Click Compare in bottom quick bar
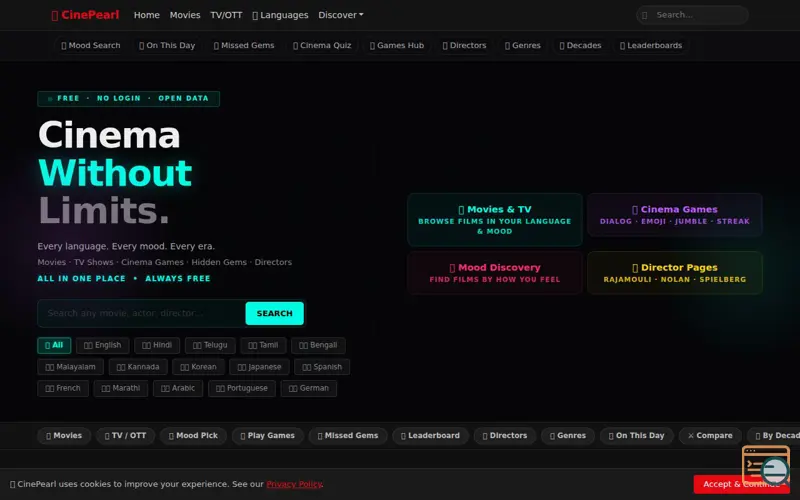 (710, 436)
